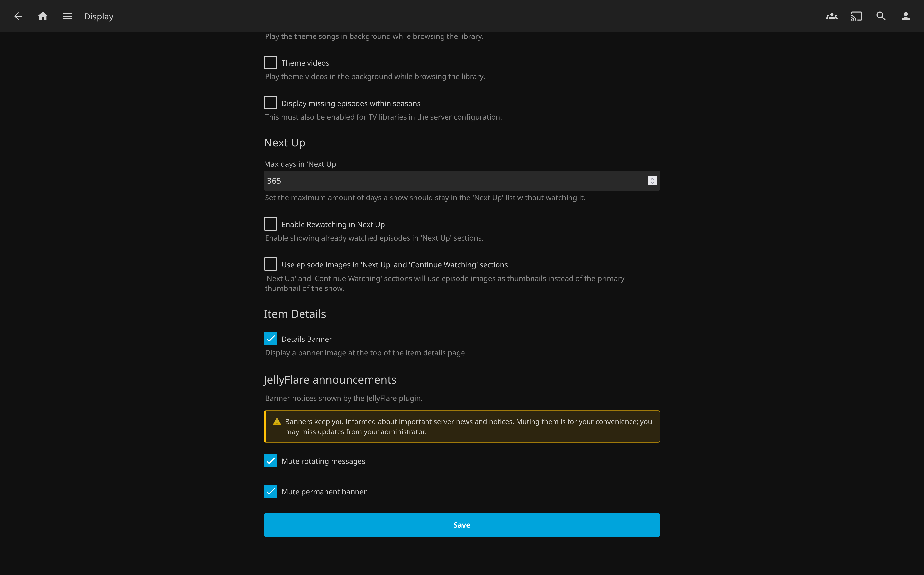Uncheck the Details Banner option
Image resolution: width=924 pixels, height=575 pixels.
(x=270, y=339)
